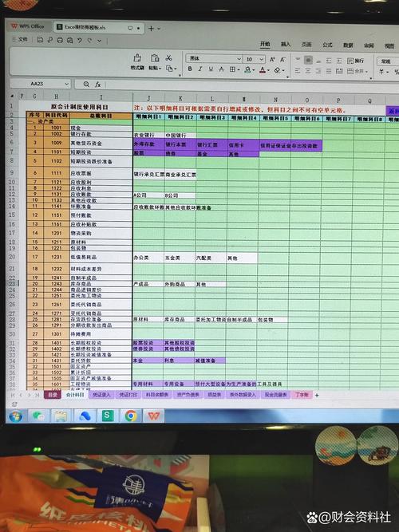
Task: Switch to the 数据 (Data) ribbon tab
Action: tap(348, 45)
